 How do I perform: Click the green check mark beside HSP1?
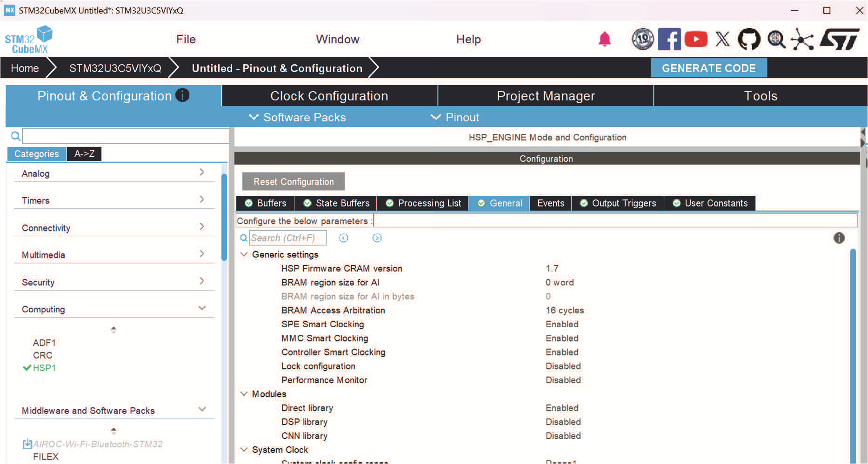point(27,368)
